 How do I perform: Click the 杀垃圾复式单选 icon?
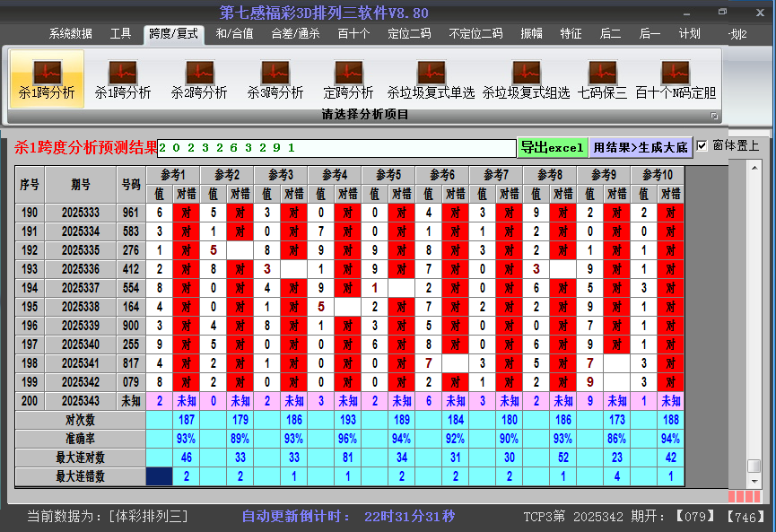coord(431,79)
